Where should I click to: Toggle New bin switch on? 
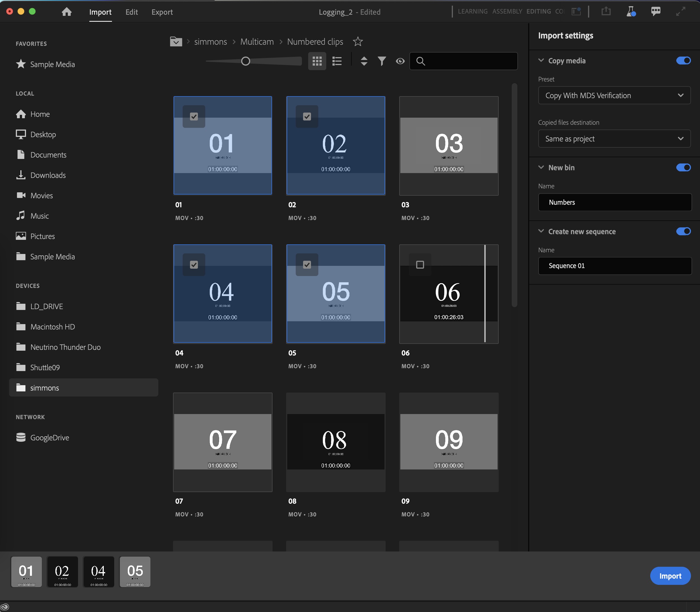tap(683, 167)
